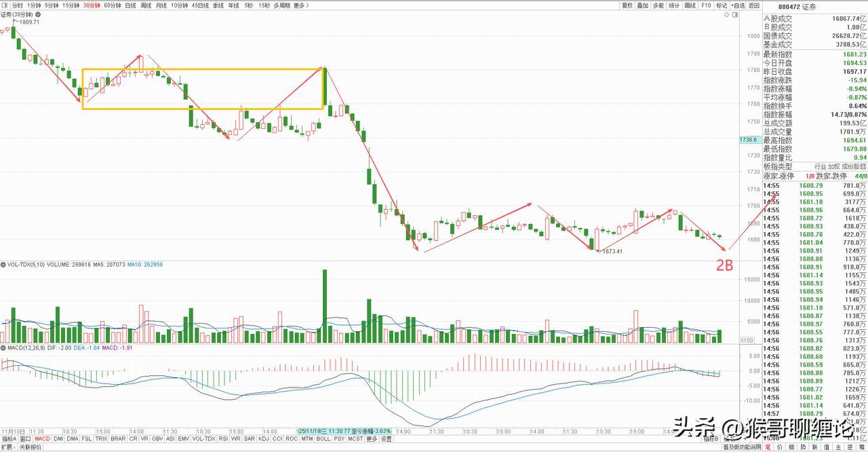The height and width of the screenshot is (452, 868).
Task: Select the EMV indicator
Action: (x=184, y=438)
